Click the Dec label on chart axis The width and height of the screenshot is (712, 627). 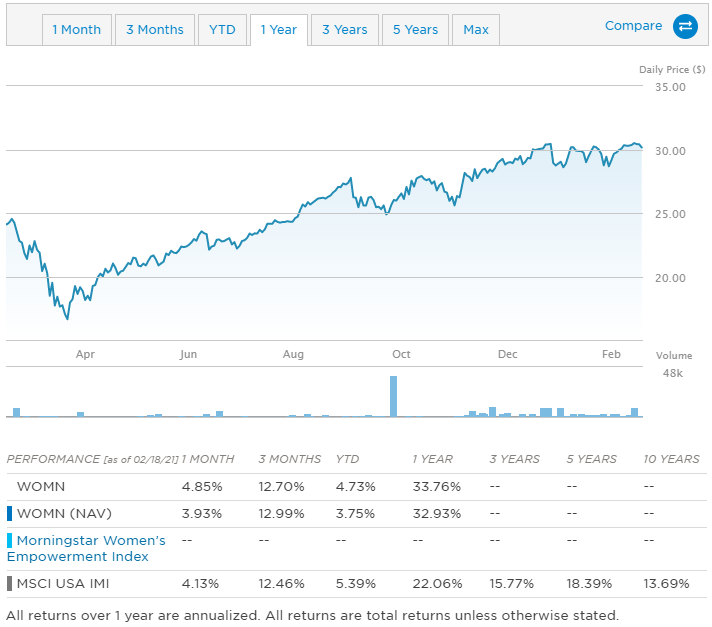tap(507, 354)
